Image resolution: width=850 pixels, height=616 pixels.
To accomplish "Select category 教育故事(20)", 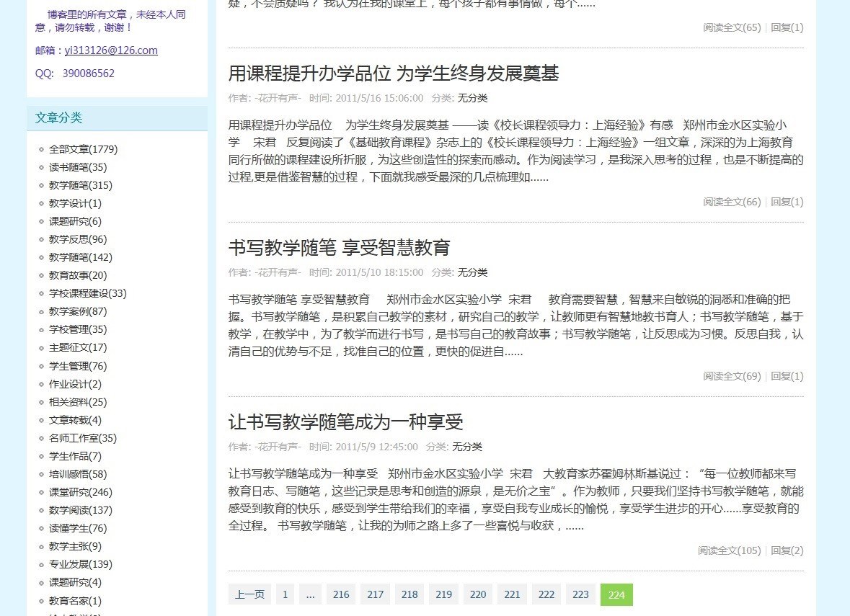I will [78, 275].
